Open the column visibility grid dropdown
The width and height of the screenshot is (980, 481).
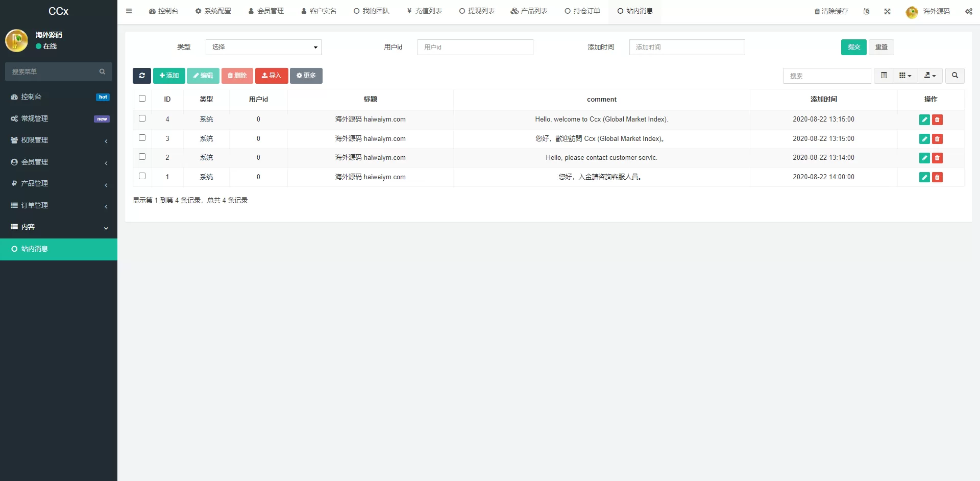(x=904, y=76)
